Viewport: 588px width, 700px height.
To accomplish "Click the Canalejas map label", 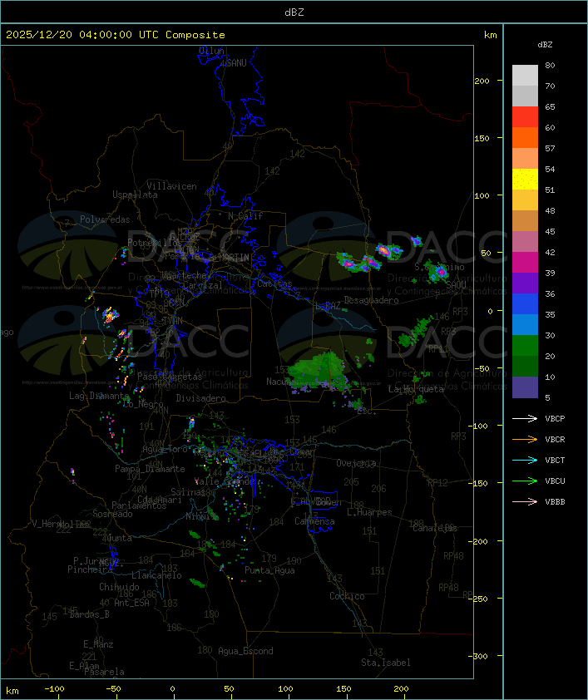I will tap(435, 528).
